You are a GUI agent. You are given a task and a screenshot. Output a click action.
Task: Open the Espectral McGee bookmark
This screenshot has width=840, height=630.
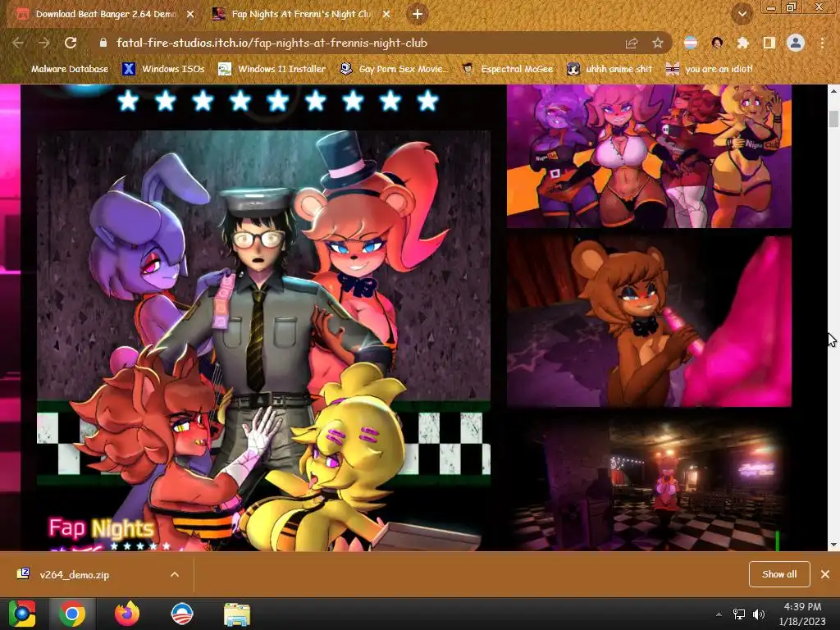(507, 69)
